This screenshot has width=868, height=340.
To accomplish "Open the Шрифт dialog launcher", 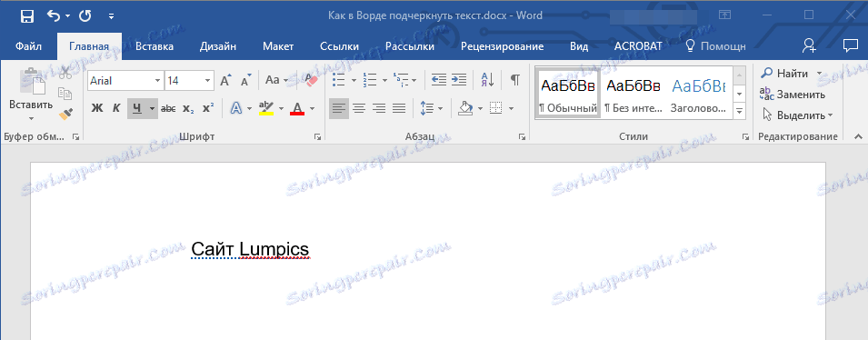I will (318, 136).
